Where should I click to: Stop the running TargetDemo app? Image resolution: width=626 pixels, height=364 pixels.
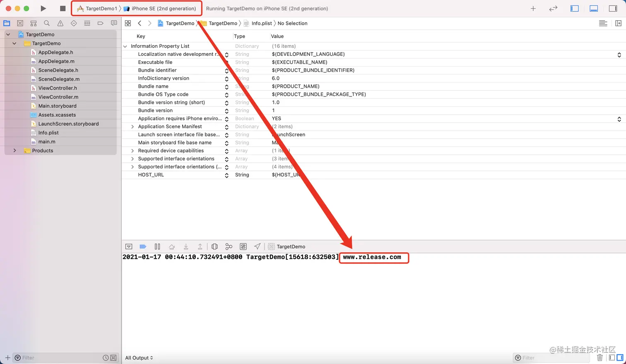pos(63,8)
